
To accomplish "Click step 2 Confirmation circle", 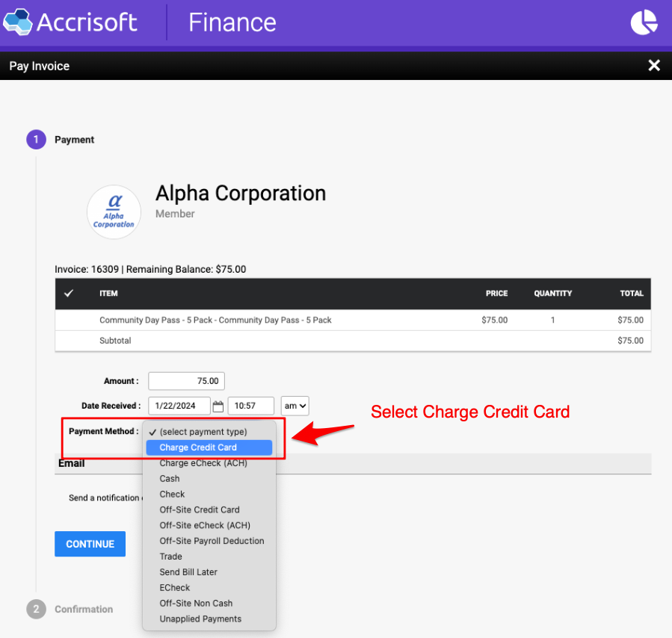I will (36, 610).
